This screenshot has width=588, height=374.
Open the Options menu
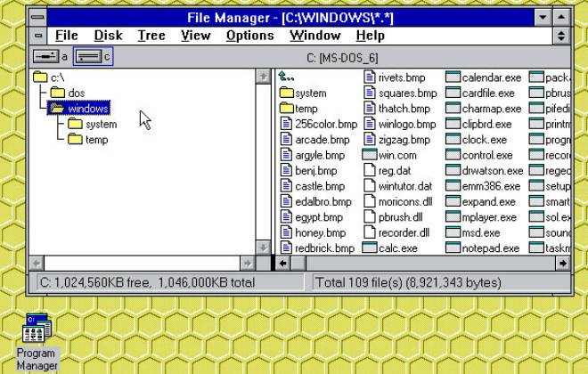tap(249, 36)
